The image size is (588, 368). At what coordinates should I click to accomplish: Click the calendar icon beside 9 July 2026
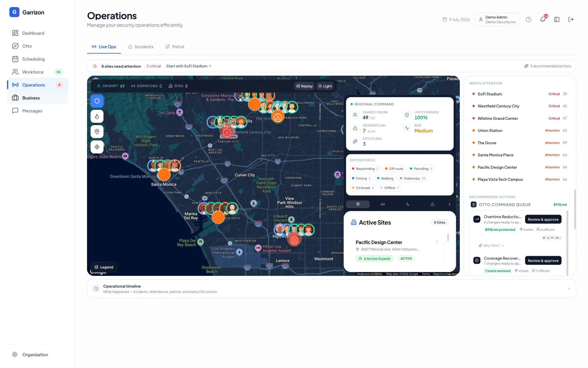445,20
